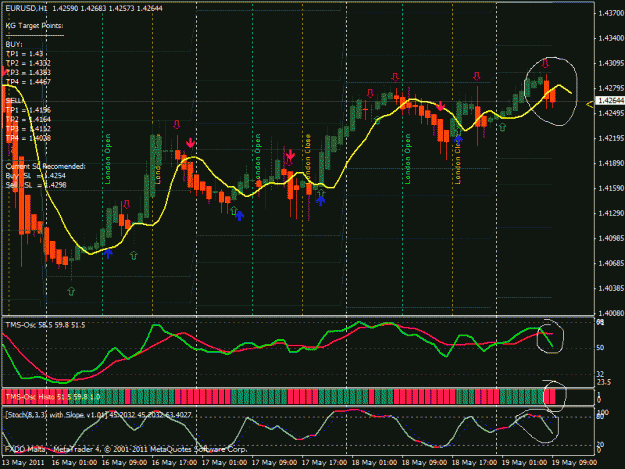Click the 'London Open' label on 16 May
The height and width of the screenshot is (469, 625).
[108, 159]
